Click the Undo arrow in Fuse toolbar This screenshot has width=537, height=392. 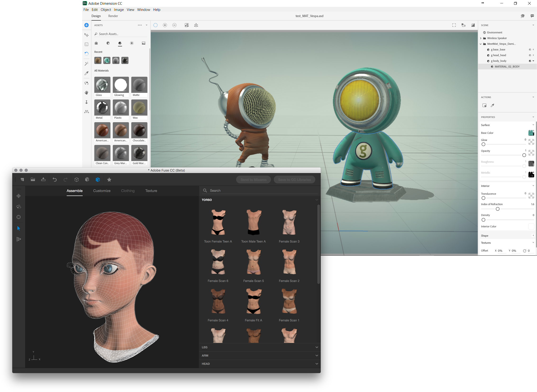55,180
